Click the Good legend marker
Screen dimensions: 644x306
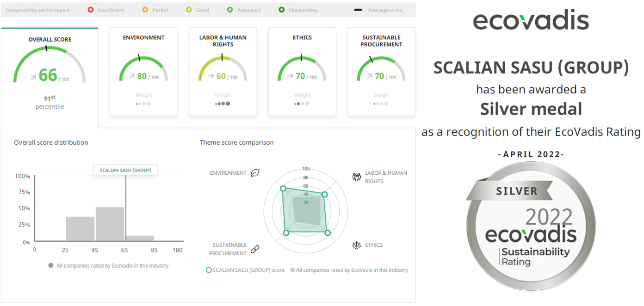(x=189, y=10)
